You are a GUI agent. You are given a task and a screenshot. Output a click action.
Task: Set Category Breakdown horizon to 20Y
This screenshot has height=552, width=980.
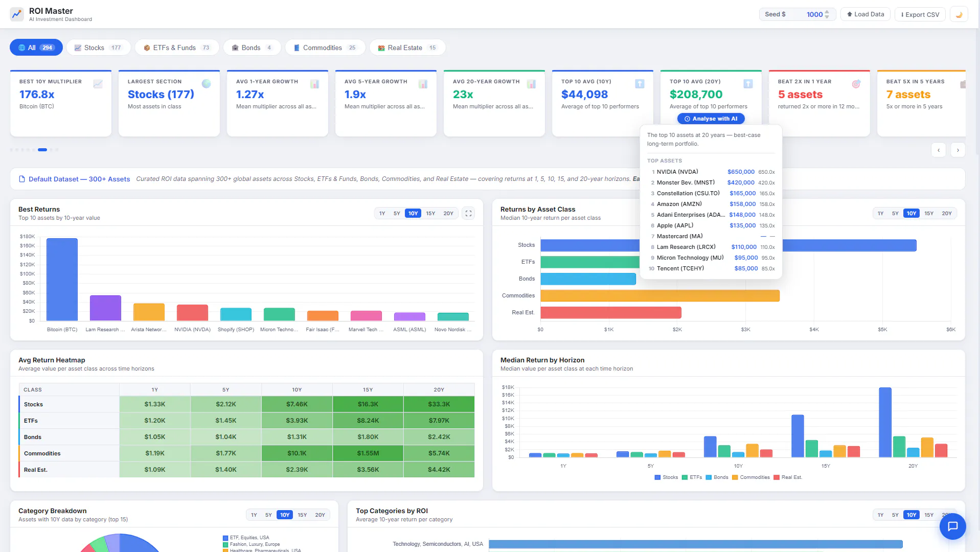pos(320,515)
